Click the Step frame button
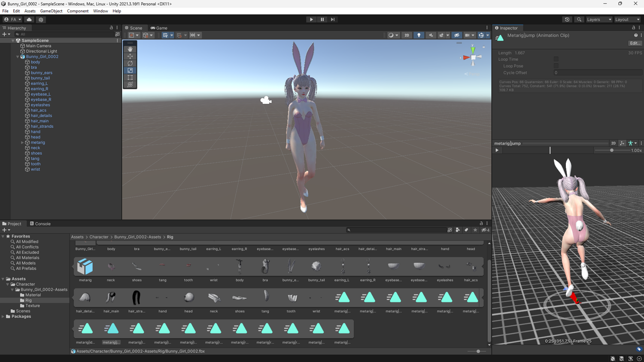Viewport: 644px width, 362px height. click(x=333, y=19)
